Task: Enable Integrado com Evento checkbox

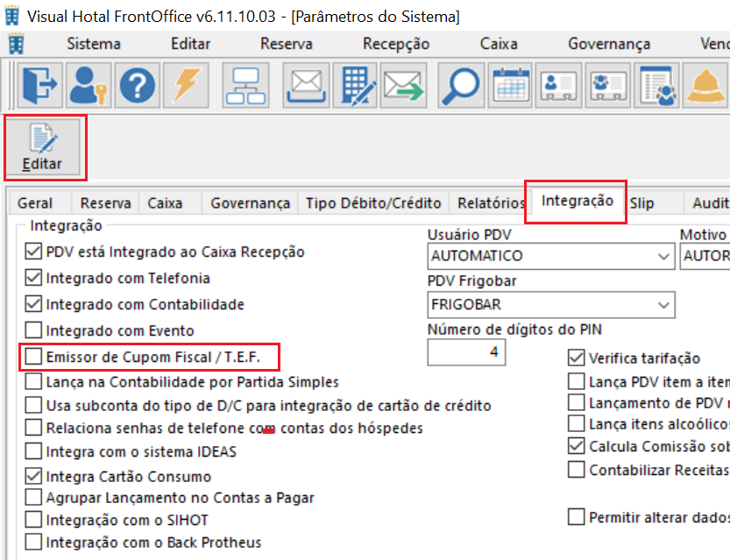Action: (x=33, y=330)
